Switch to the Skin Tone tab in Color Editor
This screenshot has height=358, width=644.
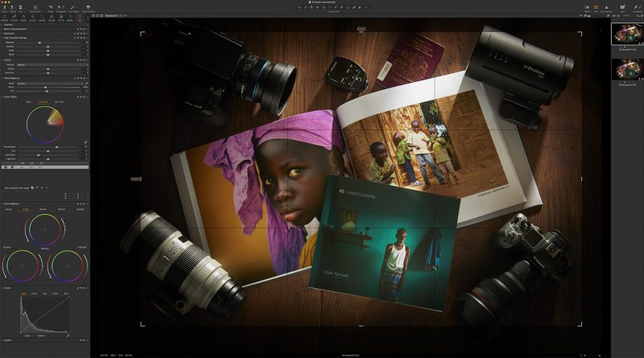59,102
